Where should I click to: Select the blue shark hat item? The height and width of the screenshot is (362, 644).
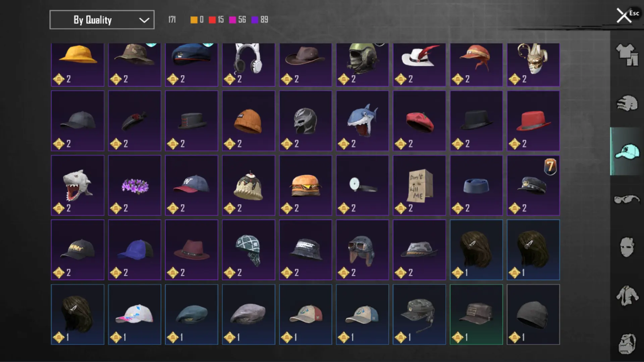(x=362, y=121)
